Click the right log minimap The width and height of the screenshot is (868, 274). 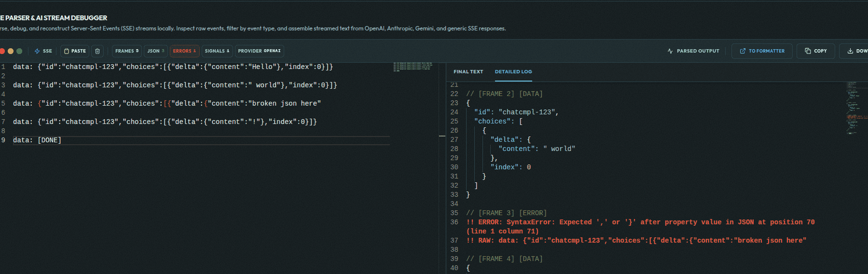[x=857, y=109]
